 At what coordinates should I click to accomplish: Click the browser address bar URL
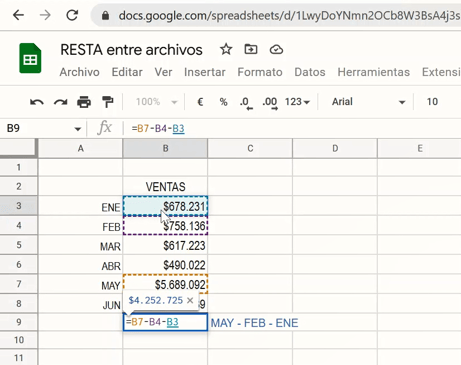[x=289, y=15]
